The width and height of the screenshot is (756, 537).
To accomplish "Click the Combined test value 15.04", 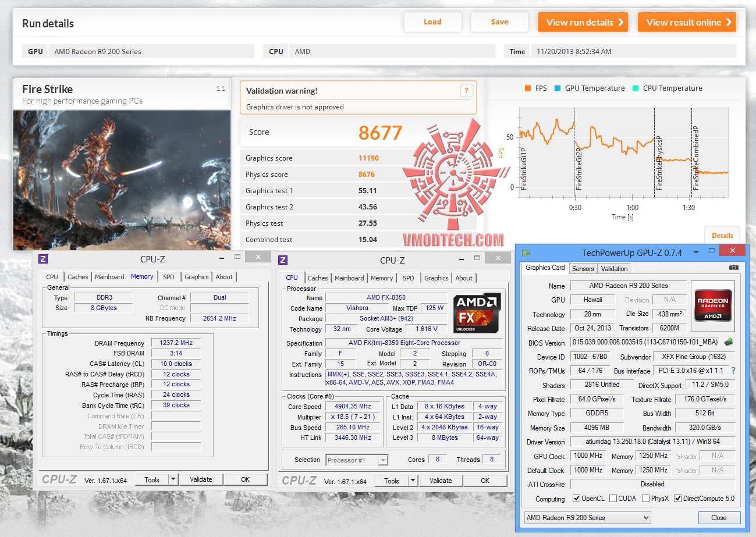I will point(368,239).
